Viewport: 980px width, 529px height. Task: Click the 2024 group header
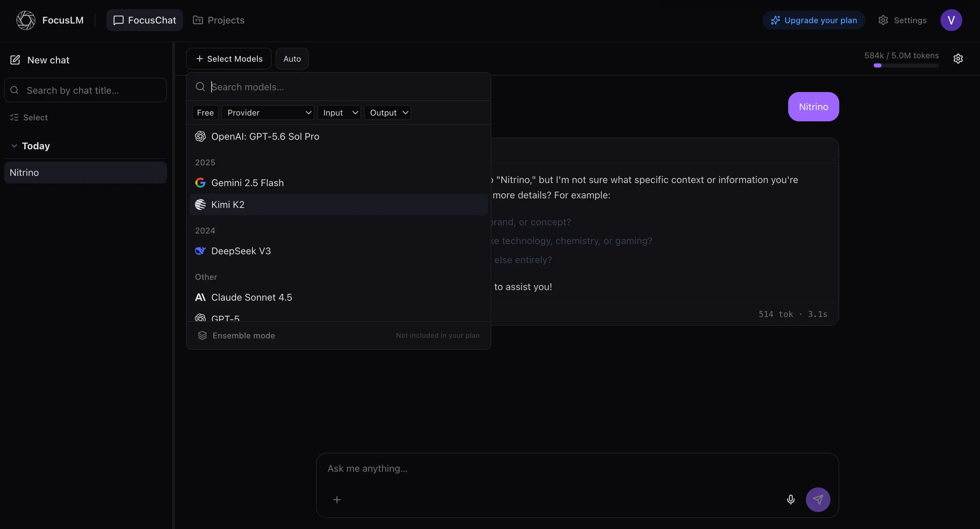tap(205, 231)
